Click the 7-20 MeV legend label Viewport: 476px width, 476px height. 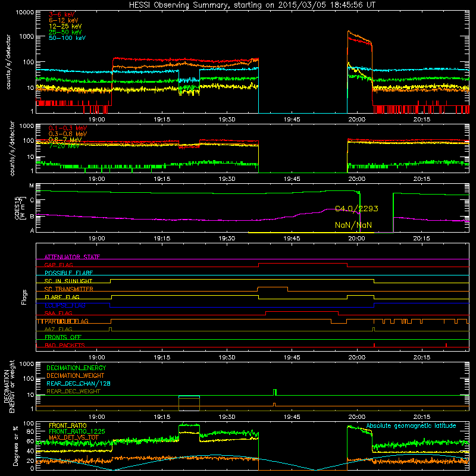[64, 146]
